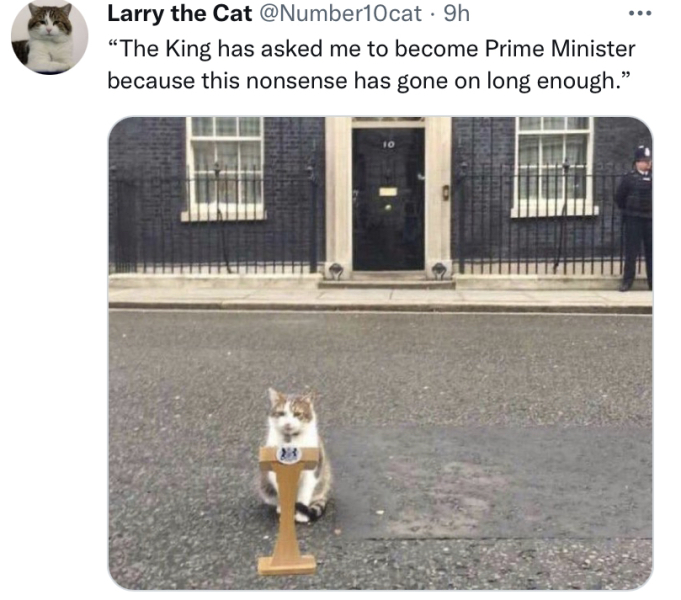The image size is (681, 600).
Task: Visit the @Number10cat handle link
Action: tap(340, 13)
